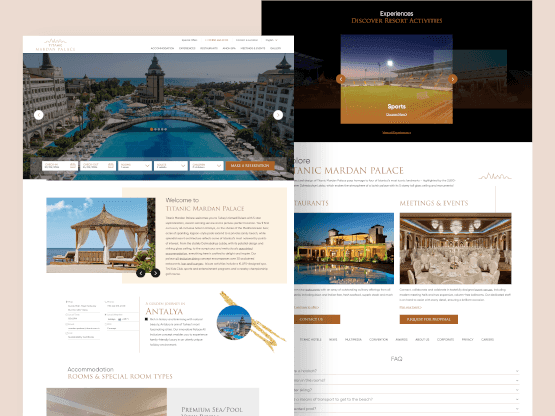This screenshot has height=416, width=555.
Task: Click Discover More link under Sports
Action: 396,115
